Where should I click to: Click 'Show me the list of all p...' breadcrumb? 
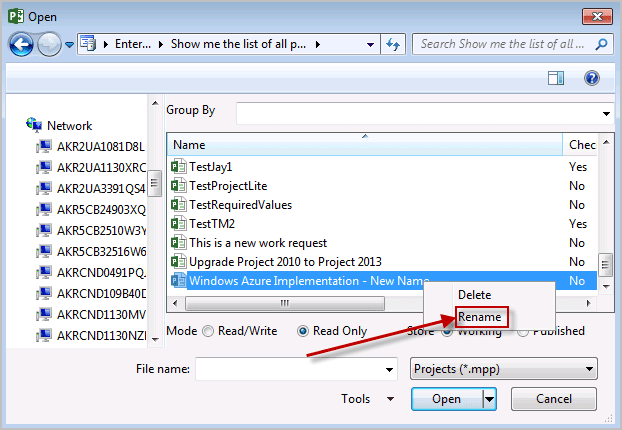point(238,44)
